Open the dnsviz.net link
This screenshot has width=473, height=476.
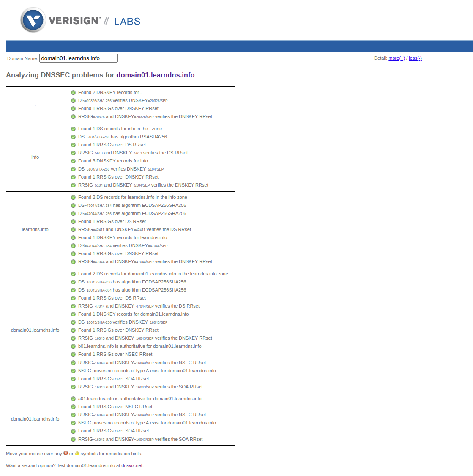(131, 465)
